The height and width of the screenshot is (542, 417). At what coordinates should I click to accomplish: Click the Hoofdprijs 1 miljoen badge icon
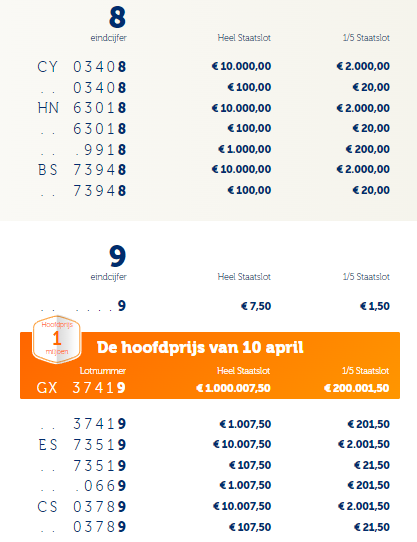tap(57, 339)
